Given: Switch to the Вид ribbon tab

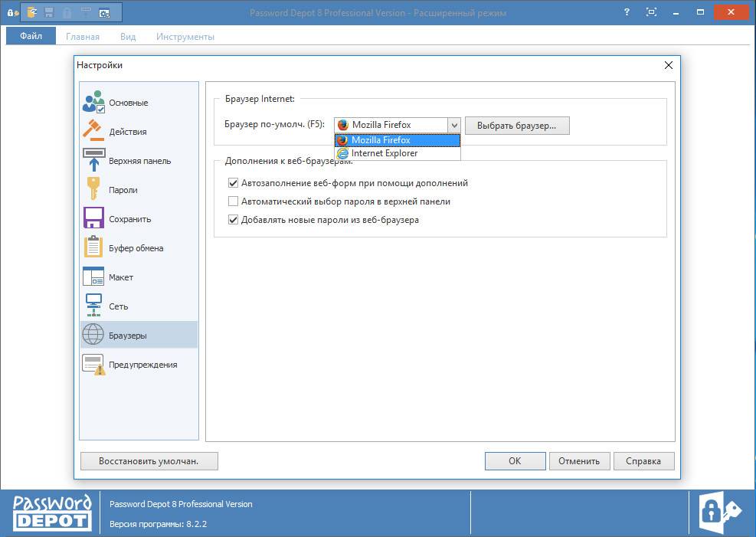Looking at the screenshot, I should pyautogui.click(x=128, y=37).
